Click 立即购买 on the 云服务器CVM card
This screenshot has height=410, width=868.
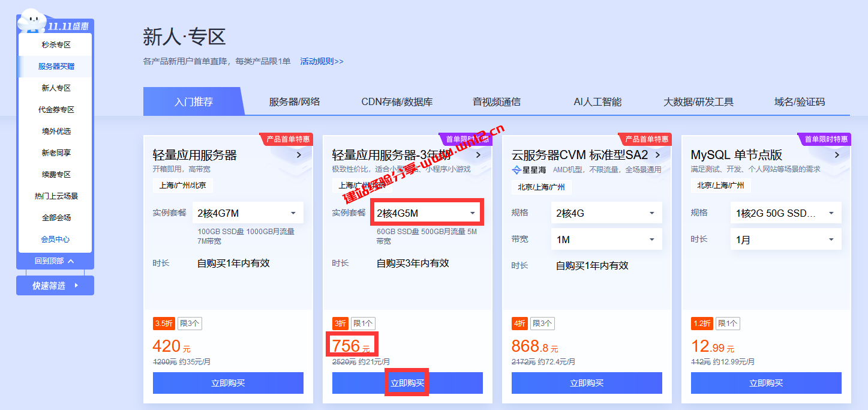(x=587, y=383)
